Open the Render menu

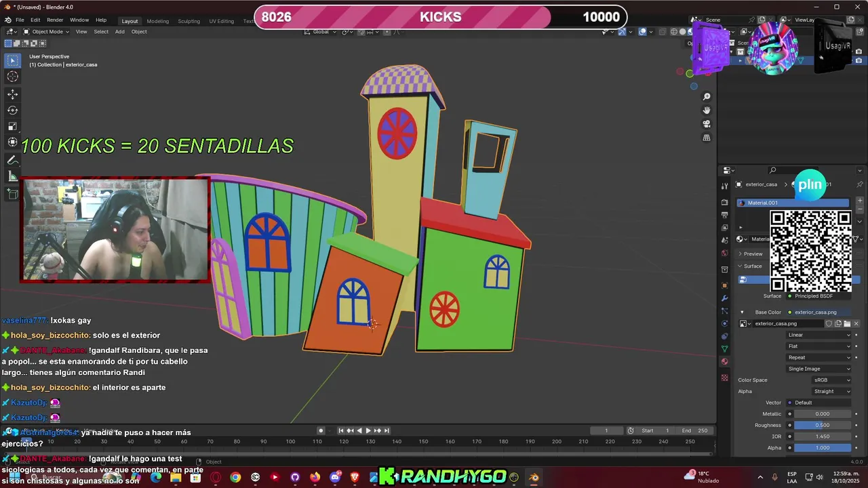55,20
